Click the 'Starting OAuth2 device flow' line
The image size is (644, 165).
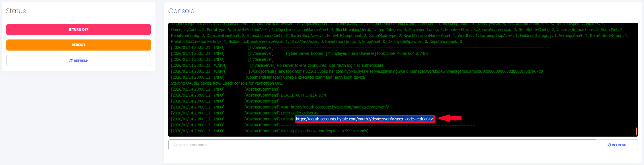tap(227, 83)
